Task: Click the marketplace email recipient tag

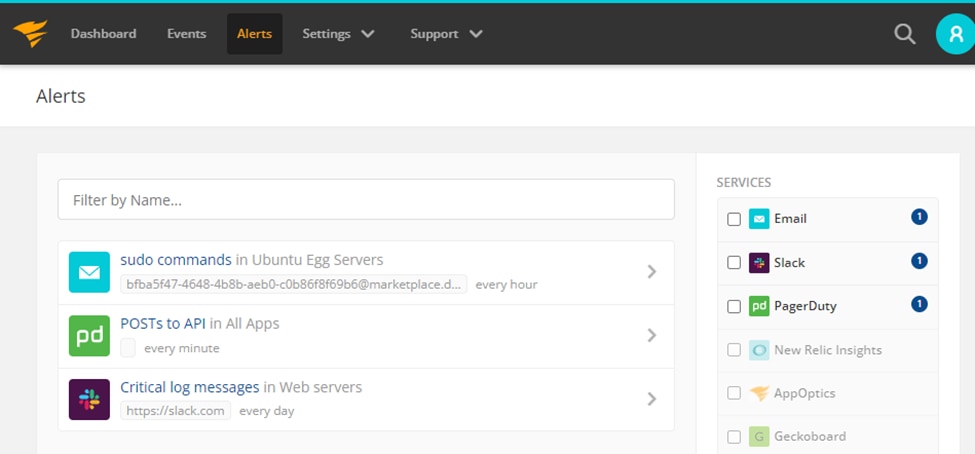Action: tap(293, 285)
